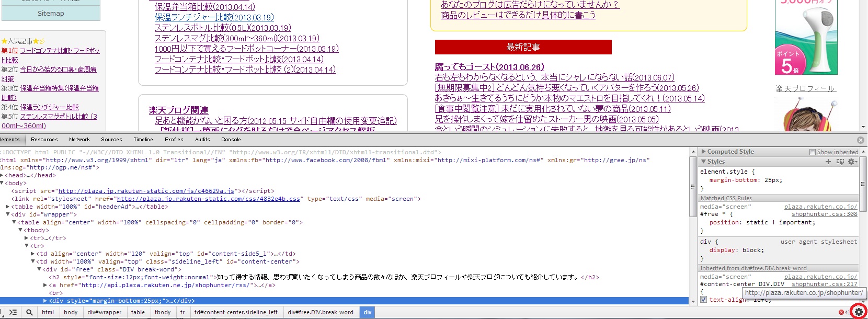Show the console drawer icon
This screenshot has height=319, width=868.
(x=13, y=312)
